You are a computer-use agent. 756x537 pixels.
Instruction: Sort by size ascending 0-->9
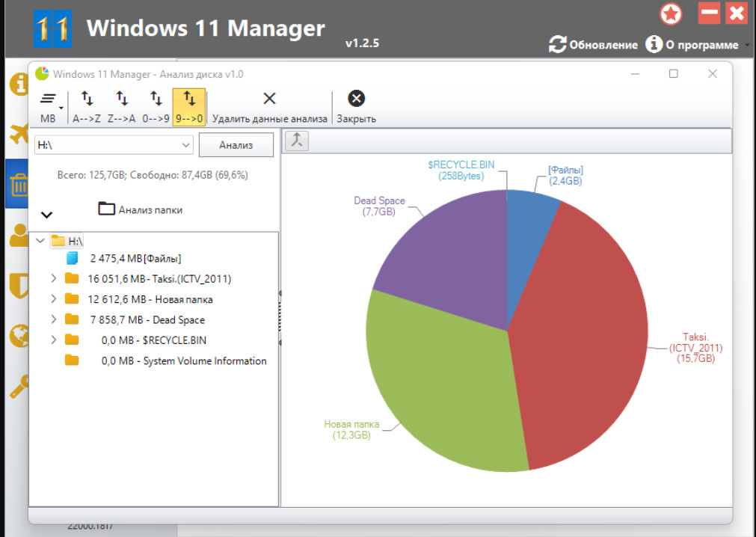coord(156,106)
